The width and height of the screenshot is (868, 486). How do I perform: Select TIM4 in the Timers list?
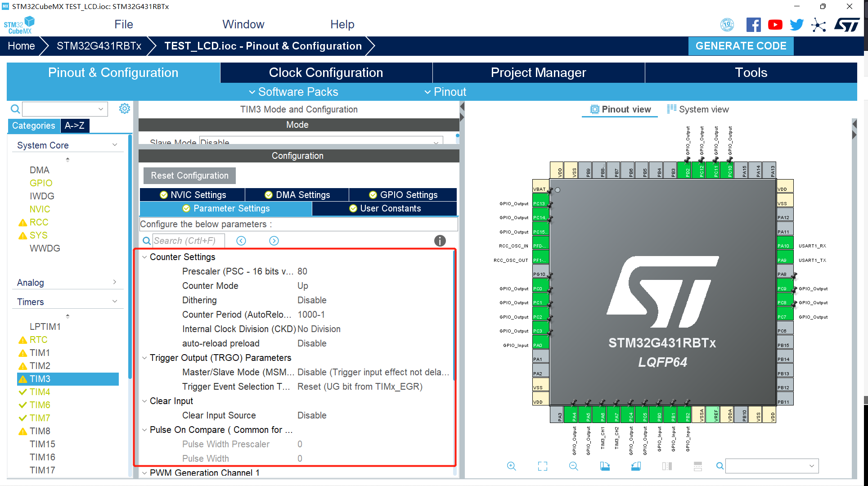pos(40,392)
